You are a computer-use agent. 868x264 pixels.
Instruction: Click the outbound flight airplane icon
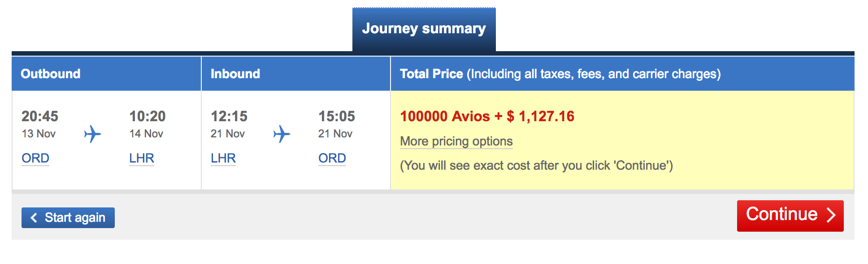93,134
